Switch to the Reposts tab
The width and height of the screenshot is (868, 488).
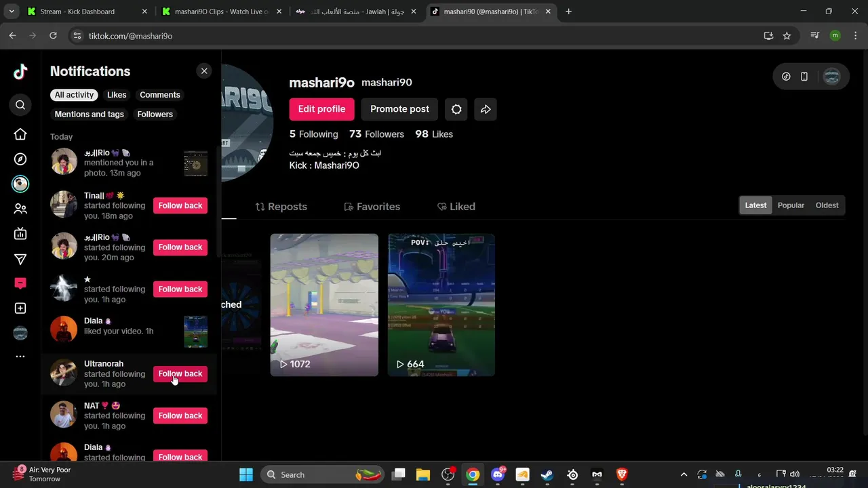click(281, 207)
